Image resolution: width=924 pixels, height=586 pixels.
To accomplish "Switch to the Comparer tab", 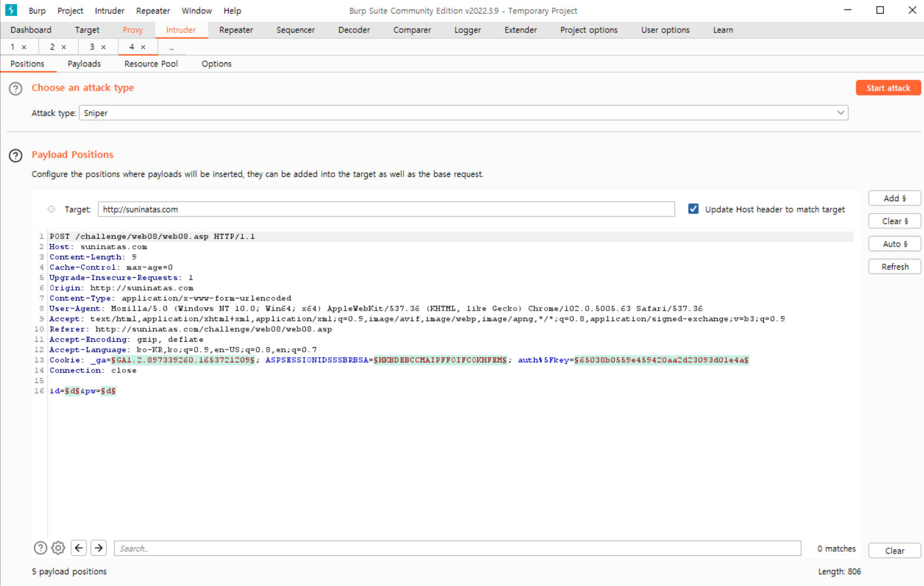I will point(412,30).
